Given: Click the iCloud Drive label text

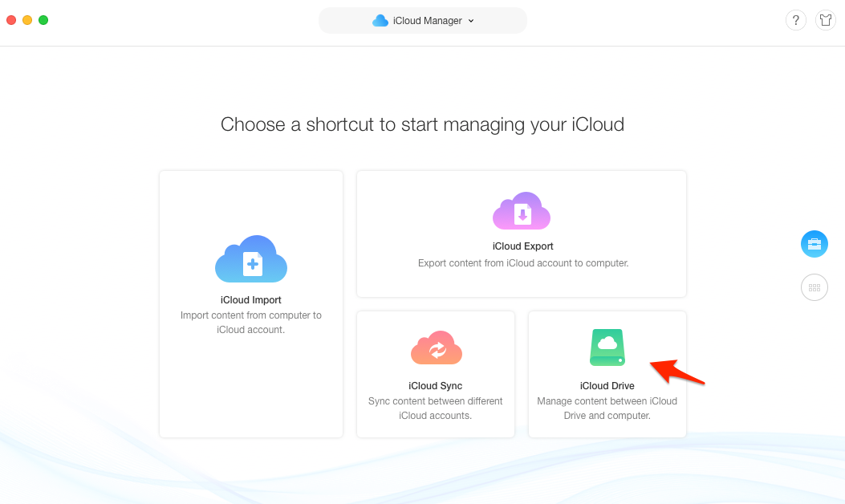Looking at the screenshot, I should coord(607,386).
